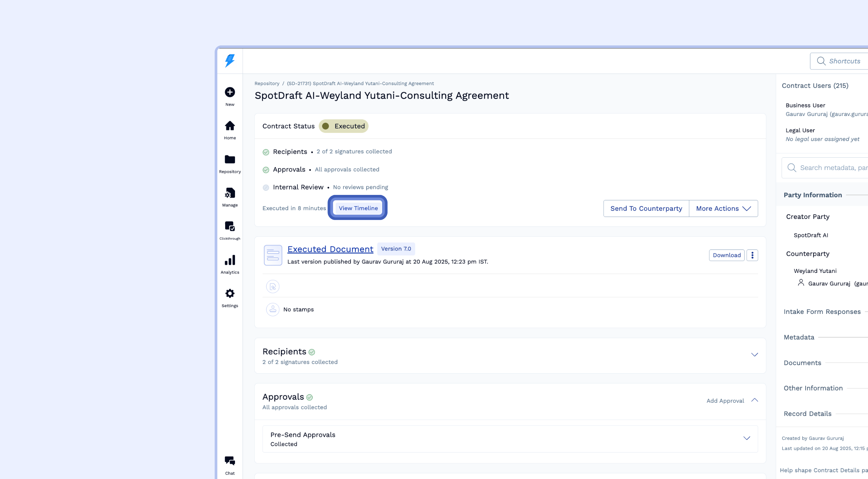Open Home from the sidebar
The image size is (868, 479).
pyautogui.click(x=230, y=126)
